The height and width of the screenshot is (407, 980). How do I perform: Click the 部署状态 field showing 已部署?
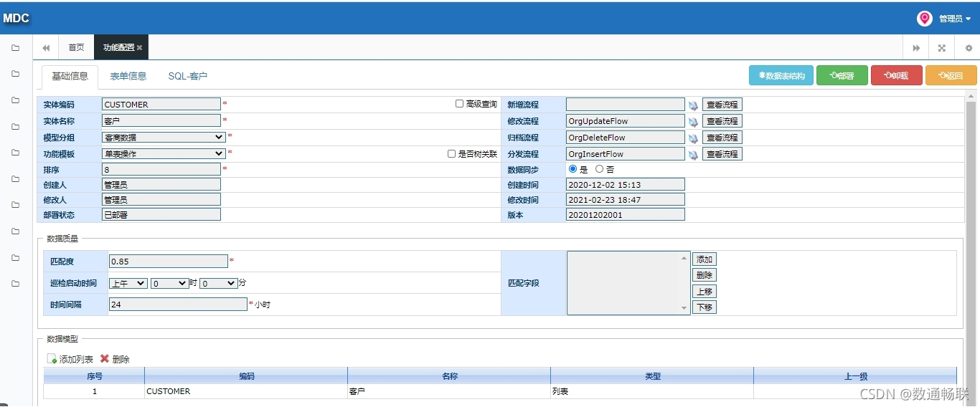tap(161, 214)
